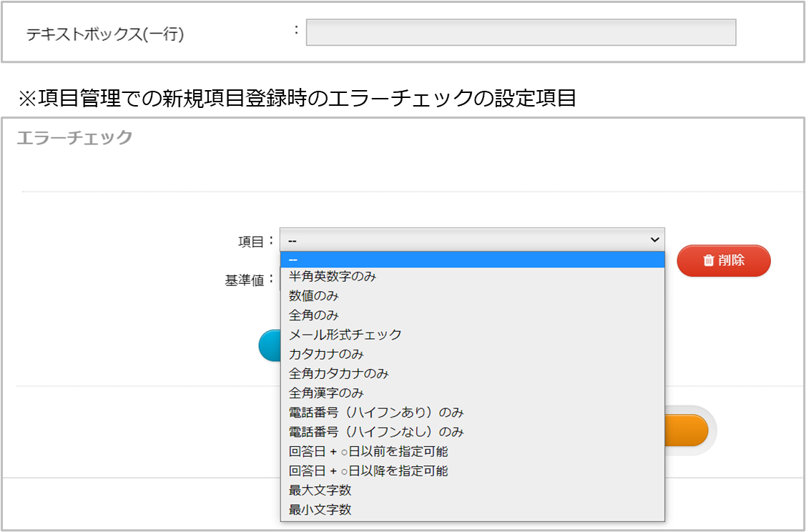Select the blank "--" option in list
Screen dimensions: 806x532
click(472, 259)
